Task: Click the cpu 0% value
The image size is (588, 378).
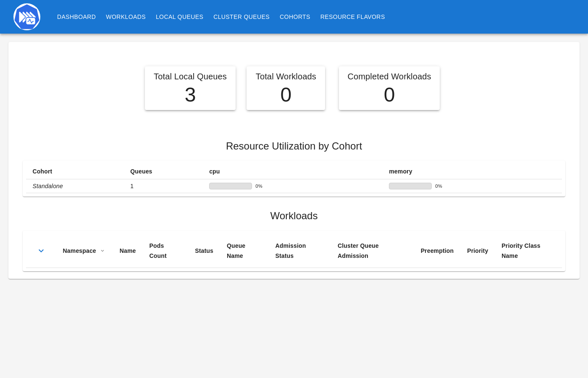Action: pyautogui.click(x=259, y=186)
